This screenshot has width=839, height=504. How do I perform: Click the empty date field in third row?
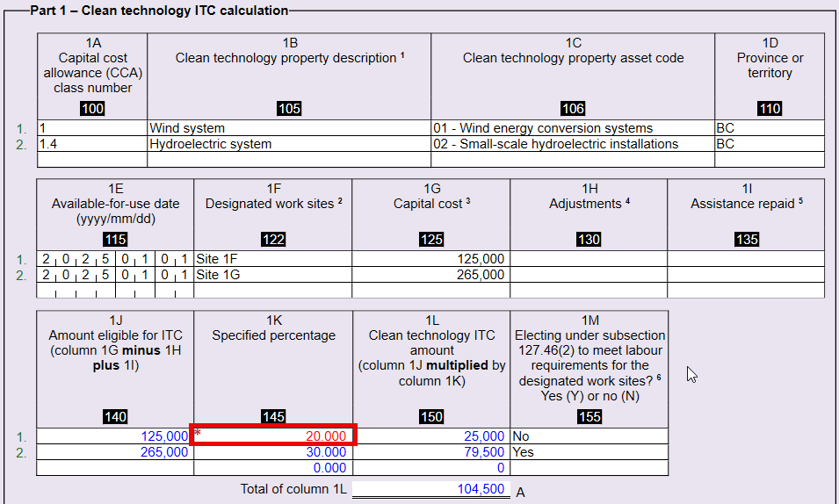pos(115,291)
